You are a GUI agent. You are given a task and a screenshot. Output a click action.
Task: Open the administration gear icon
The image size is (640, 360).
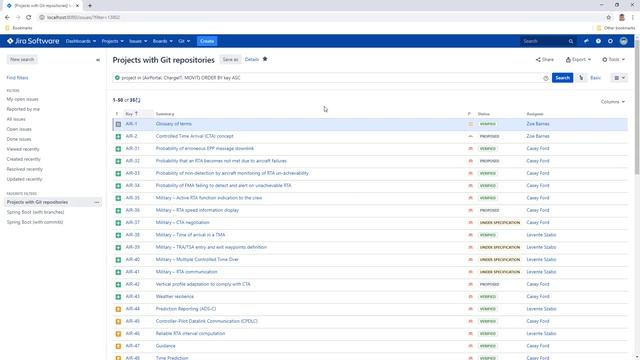tap(610, 41)
